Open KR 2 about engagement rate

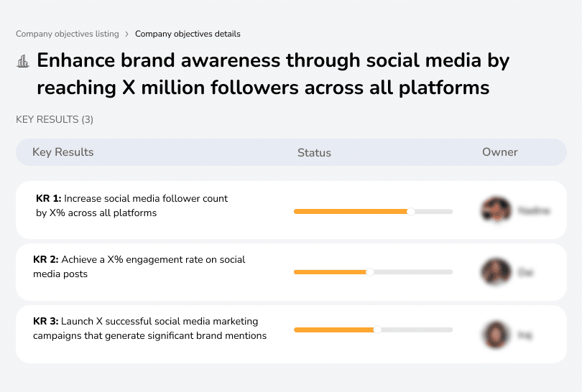[140, 266]
